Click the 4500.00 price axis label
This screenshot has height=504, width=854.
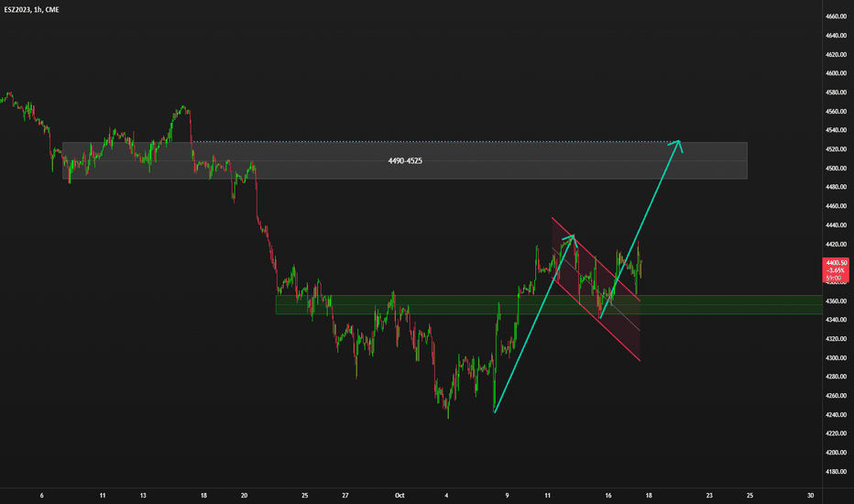(836, 168)
